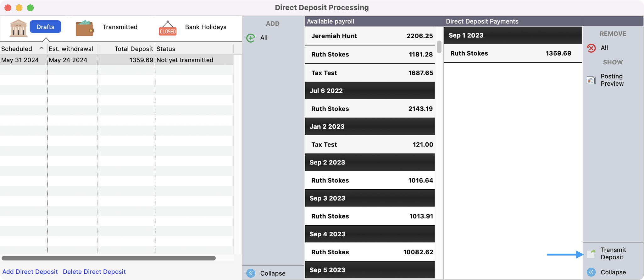
Task: Click the drafts list horizontal scrollbar
Action: coord(108,258)
